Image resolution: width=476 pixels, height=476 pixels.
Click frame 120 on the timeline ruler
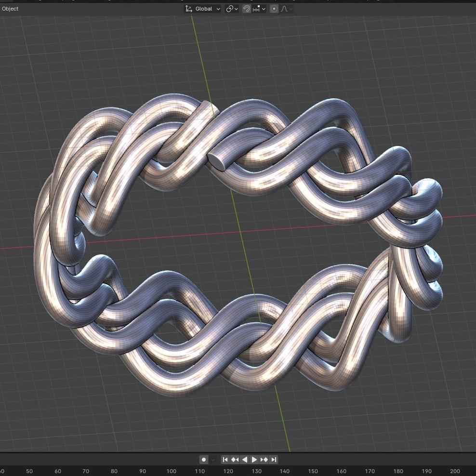pos(228,471)
